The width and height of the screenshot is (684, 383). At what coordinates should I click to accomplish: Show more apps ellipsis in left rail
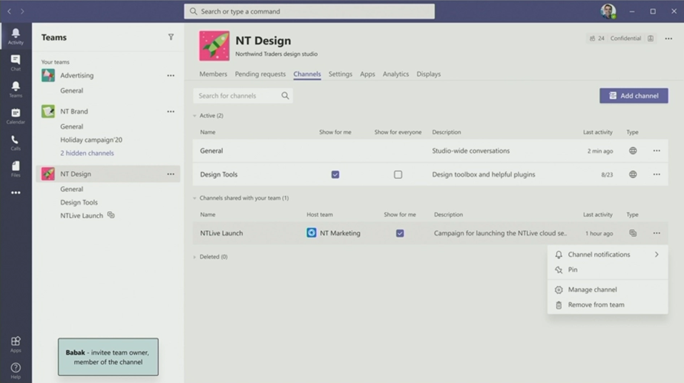[x=16, y=192]
